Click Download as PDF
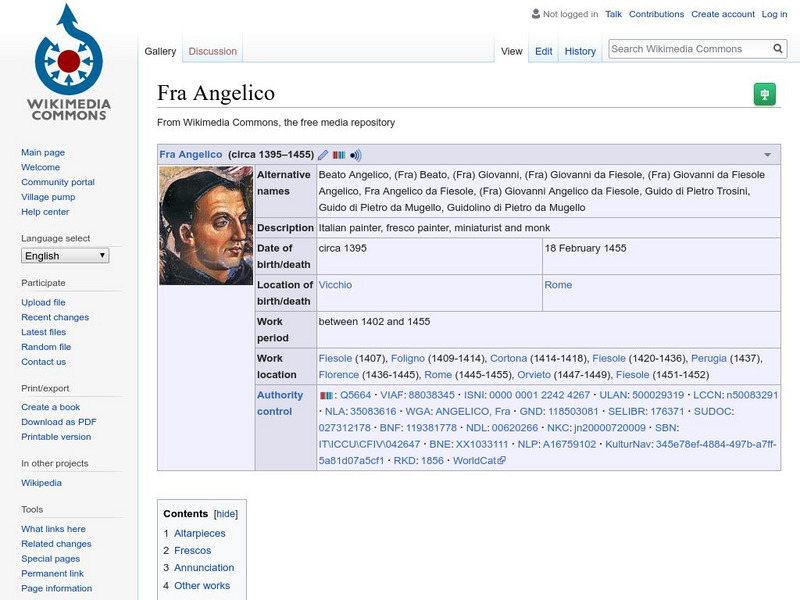The width and height of the screenshot is (800, 600). coord(59,422)
